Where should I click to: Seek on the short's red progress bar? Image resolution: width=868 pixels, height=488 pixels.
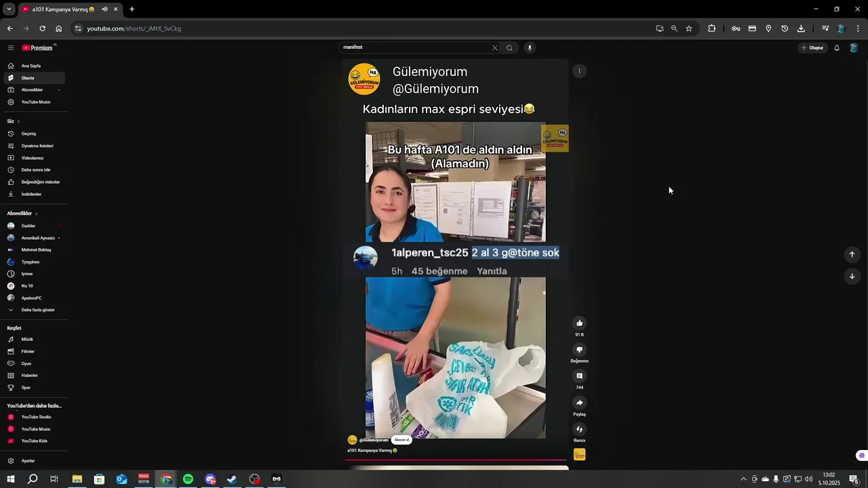[456, 460]
